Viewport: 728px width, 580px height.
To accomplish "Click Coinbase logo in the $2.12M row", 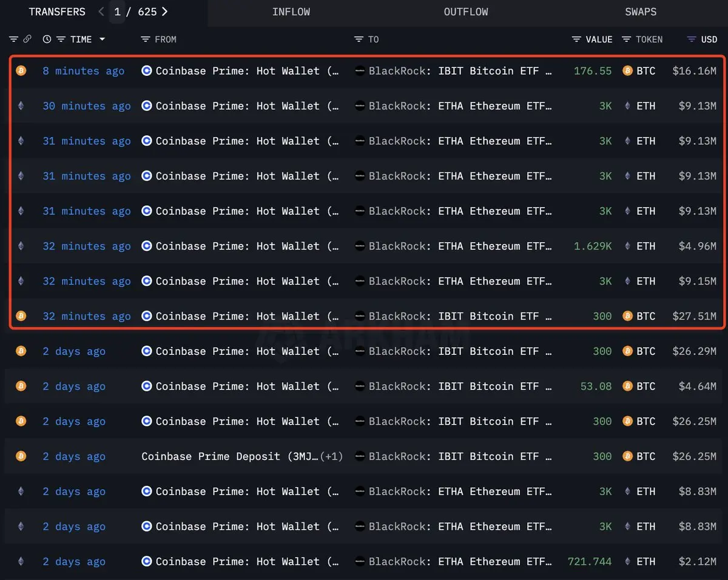I will 146,562.
